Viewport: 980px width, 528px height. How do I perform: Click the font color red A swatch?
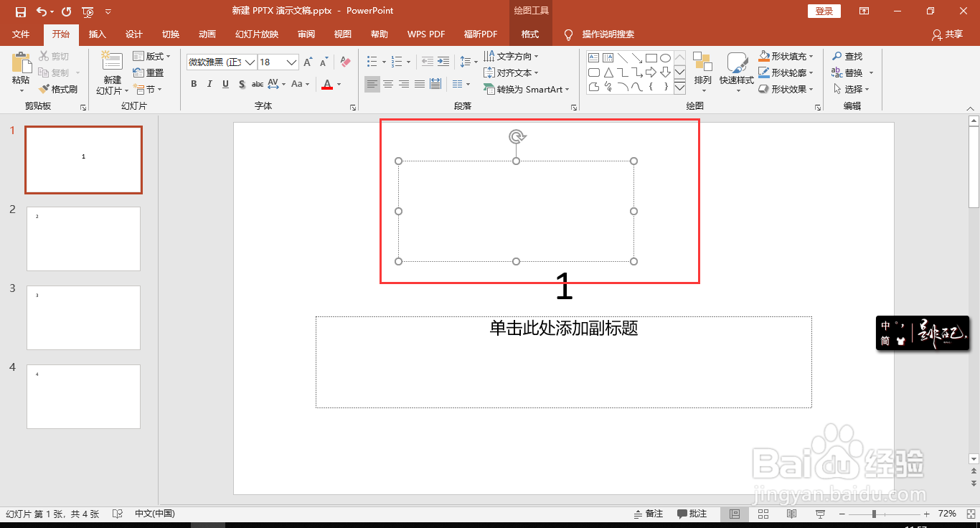(x=327, y=85)
